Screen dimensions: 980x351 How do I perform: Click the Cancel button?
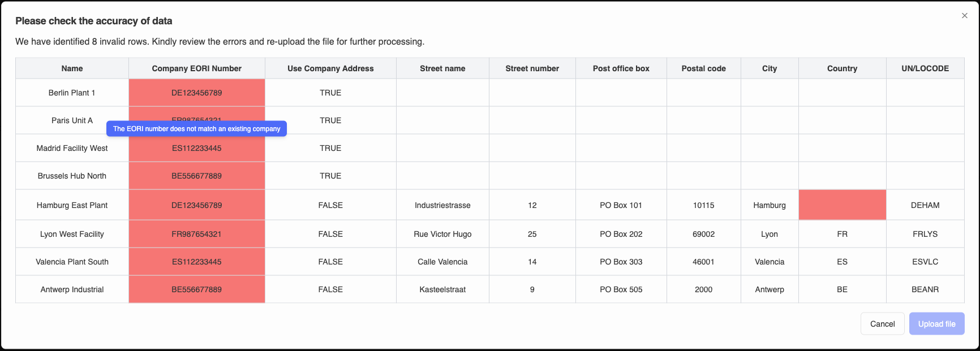[x=882, y=324]
